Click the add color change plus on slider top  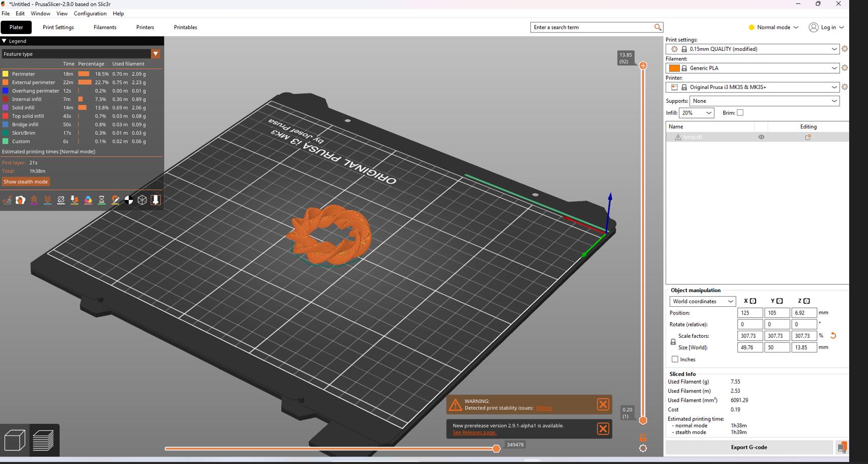coord(643,66)
